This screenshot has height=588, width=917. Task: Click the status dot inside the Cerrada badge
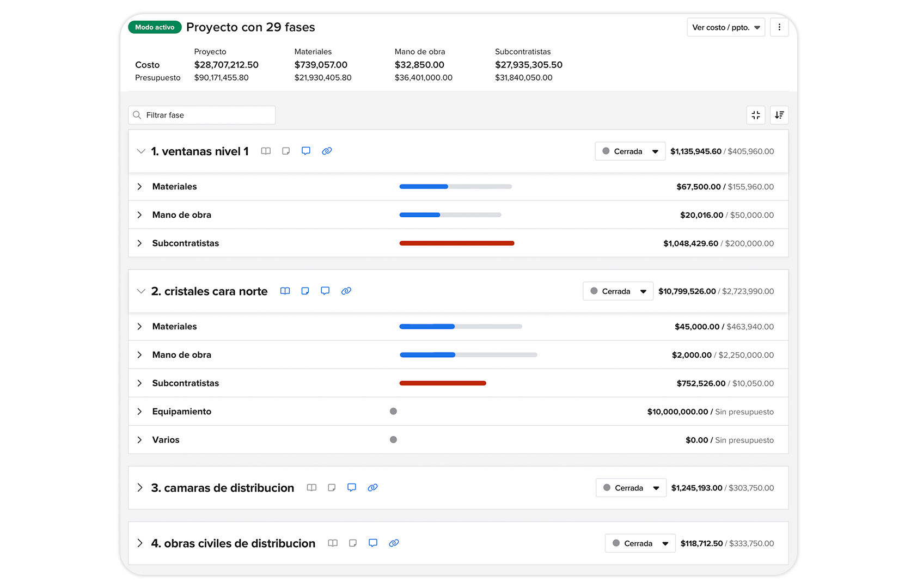coord(607,151)
